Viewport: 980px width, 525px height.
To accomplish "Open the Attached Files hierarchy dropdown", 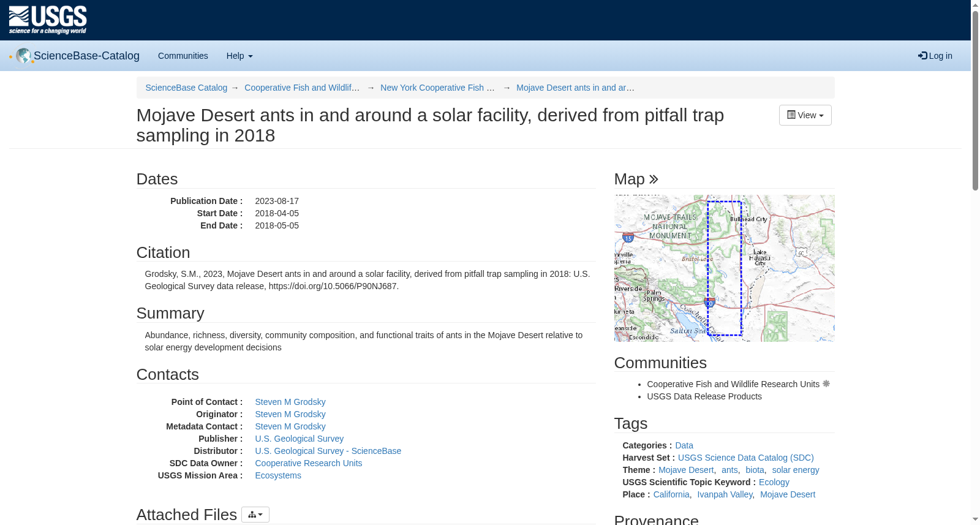I will [255, 515].
